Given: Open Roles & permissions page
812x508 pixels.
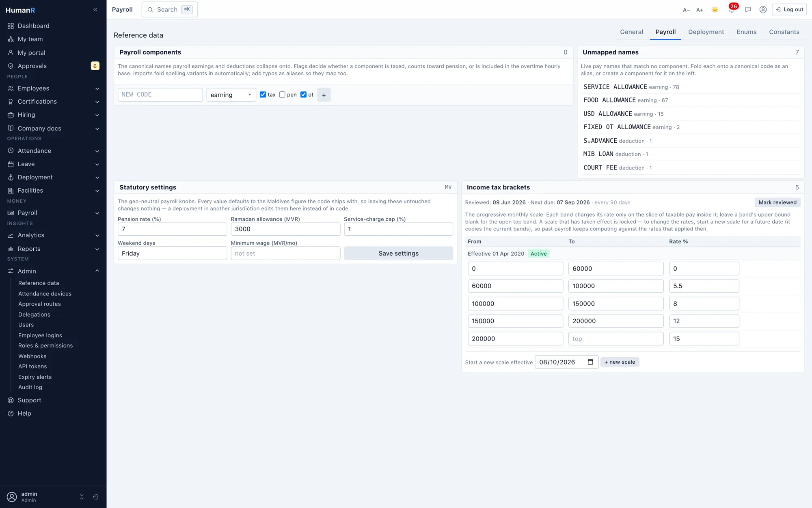Looking at the screenshot, I should tap(45, 346).
